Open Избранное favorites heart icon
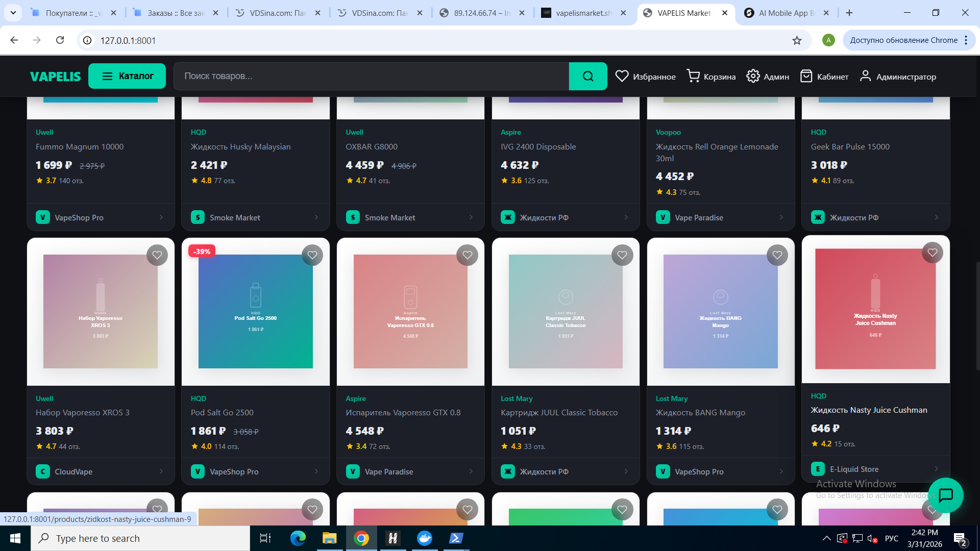 [x=622, y=76]
